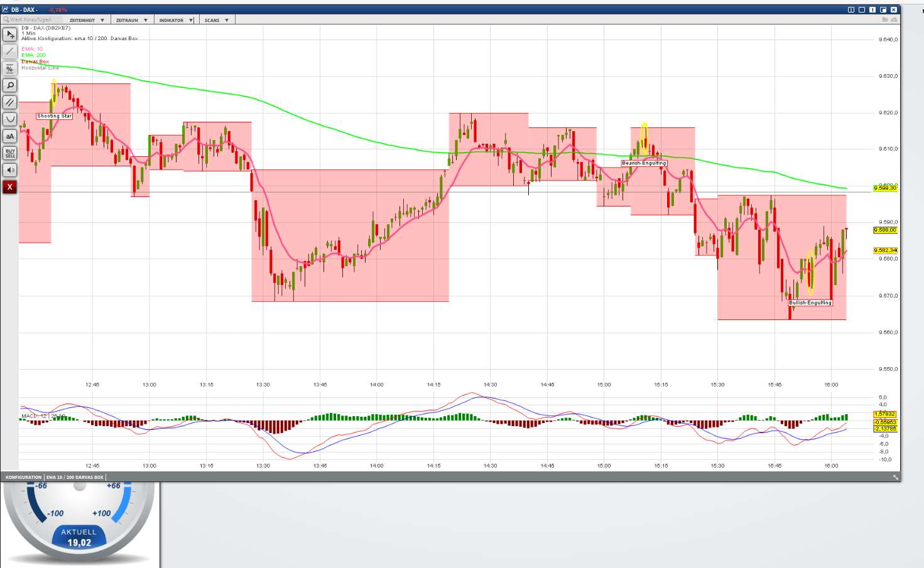This screenshot has width=924, height=568.
Task: Open the BUY SELL trading tool
Action: tap(9, 153)
